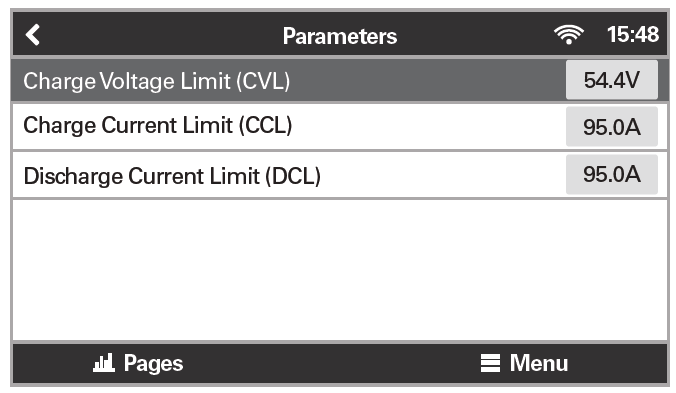Select the Charge Voltage Limit (CVL) row
This screenshot has width=676, height=393.
click(x=340, y=80)
